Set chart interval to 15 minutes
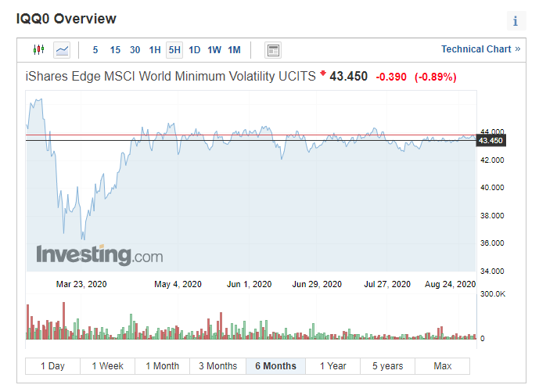Image resolution: width=539 pixels, height=392 pixels. [x=115, y=50]
